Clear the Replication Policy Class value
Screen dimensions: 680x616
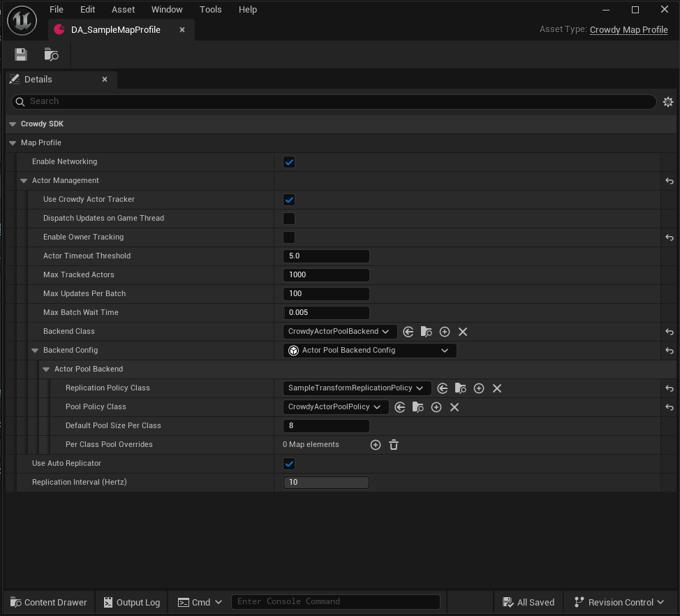tap(497, 388)
